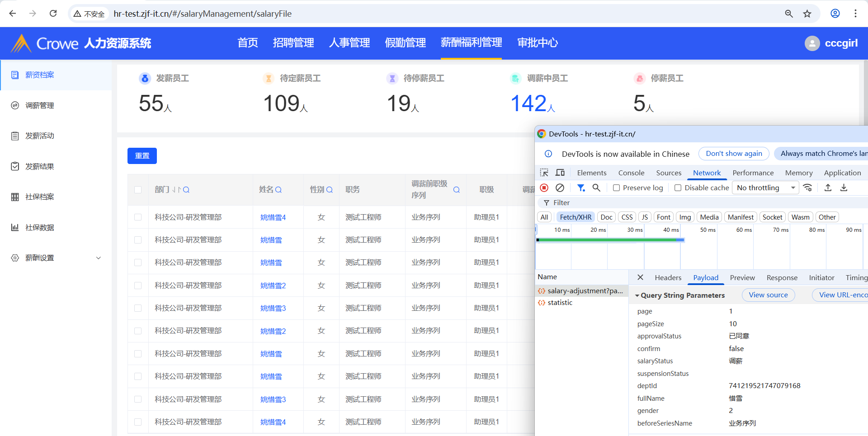The height and width of the screenshot is (436, 868).
Task: Click the 重置 reset button
Action: pos(142,156)
